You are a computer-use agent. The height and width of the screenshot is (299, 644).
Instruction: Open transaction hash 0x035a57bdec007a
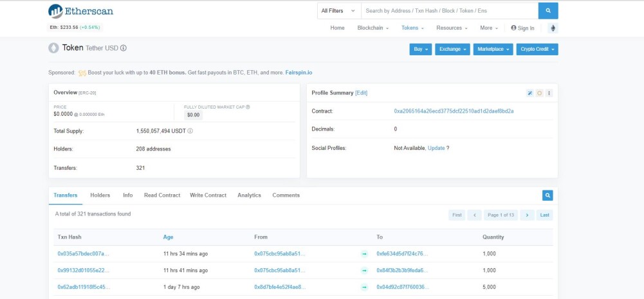click(x=84, y=254)
